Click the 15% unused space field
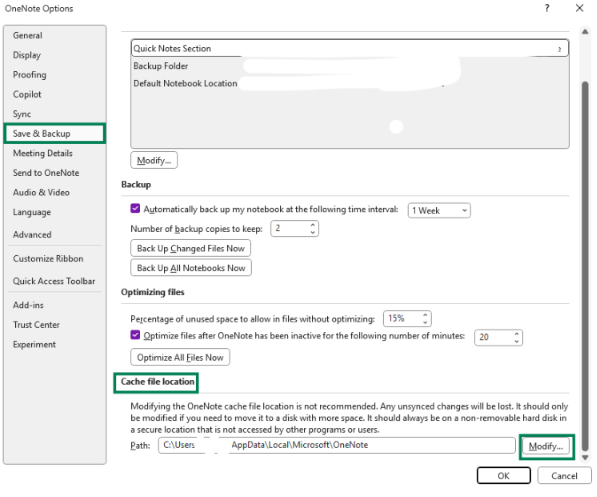 (x=402, y=318)
